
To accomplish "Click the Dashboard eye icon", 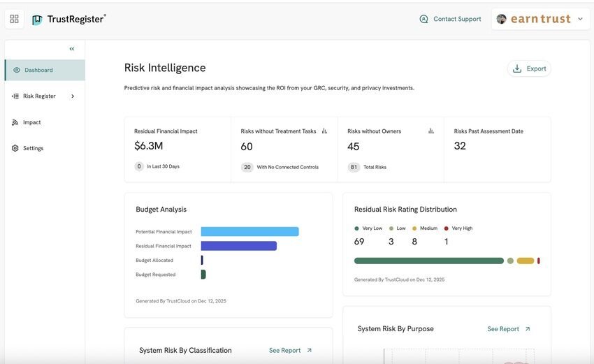I will tap(17, 70).
